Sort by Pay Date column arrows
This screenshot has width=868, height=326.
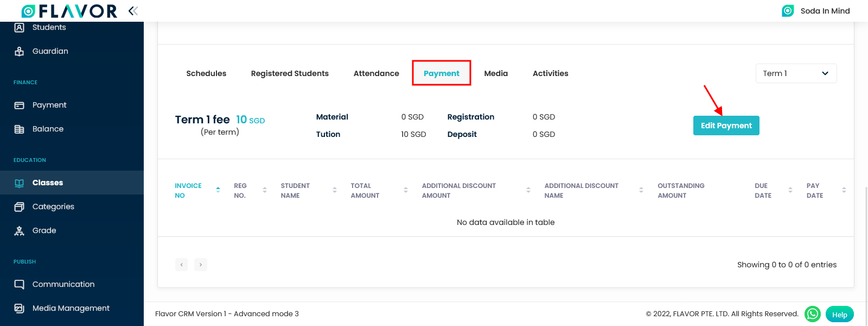coord(844,190)
